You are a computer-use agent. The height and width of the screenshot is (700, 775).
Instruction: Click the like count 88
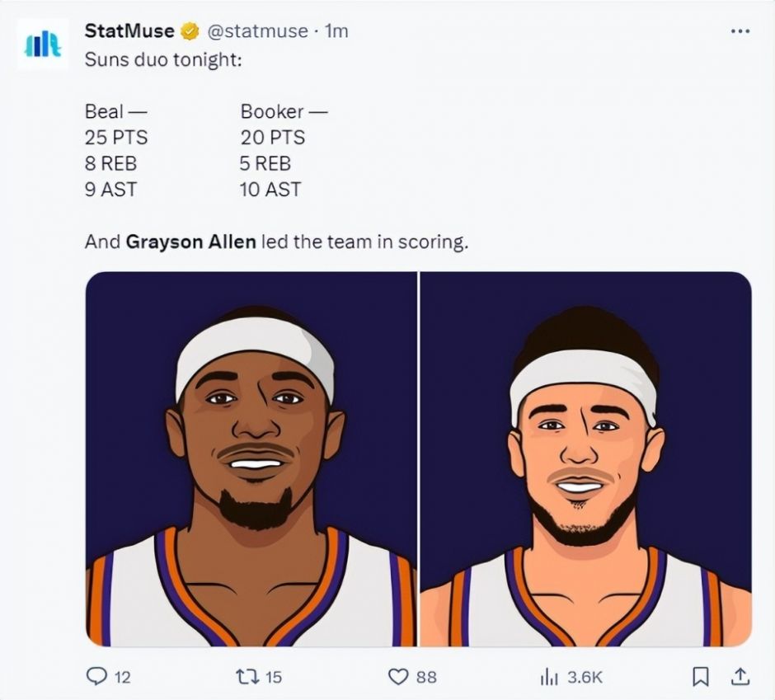[x=426, y=678]
